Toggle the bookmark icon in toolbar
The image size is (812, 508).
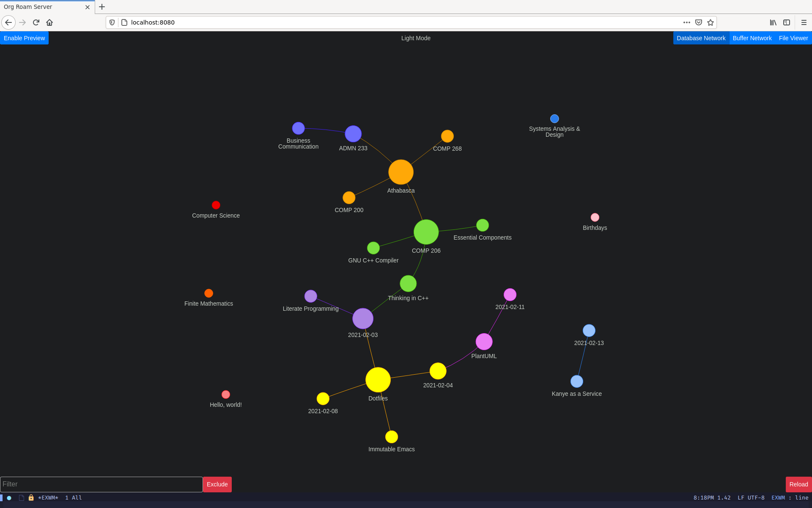coord(710,22)
